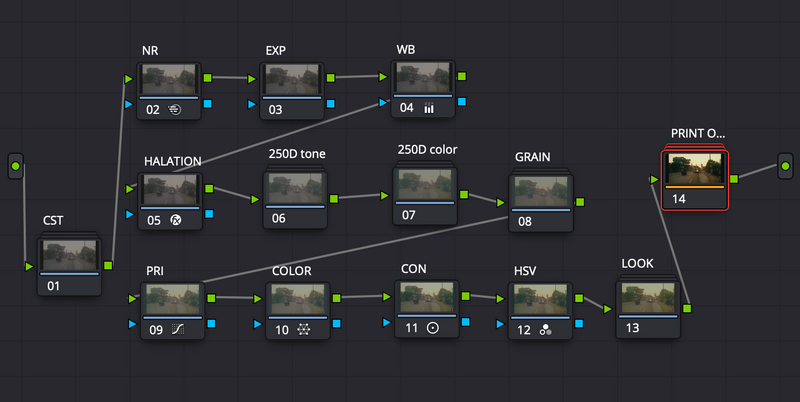Click the noise reduction icon on node 02

pos(174,109)
